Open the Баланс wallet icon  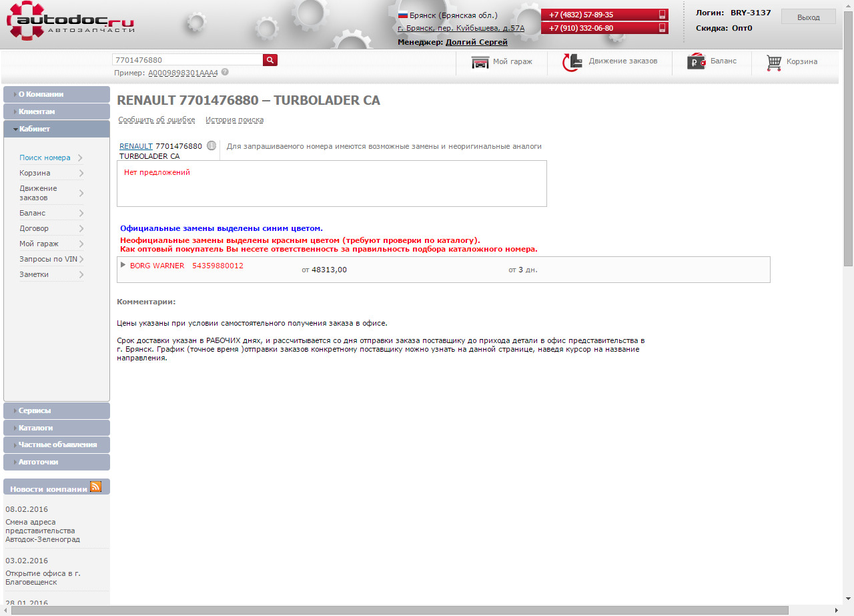tap(697, 61)
